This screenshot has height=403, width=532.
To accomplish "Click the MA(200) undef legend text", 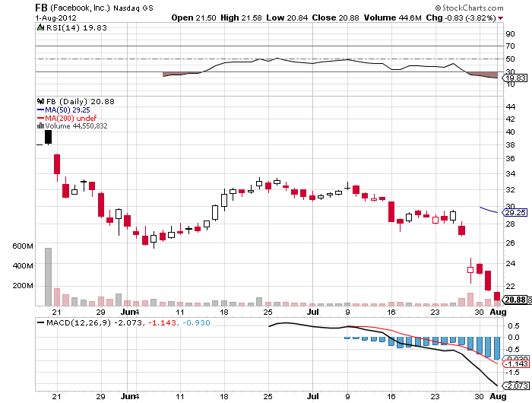I will [x=71, y=118].
